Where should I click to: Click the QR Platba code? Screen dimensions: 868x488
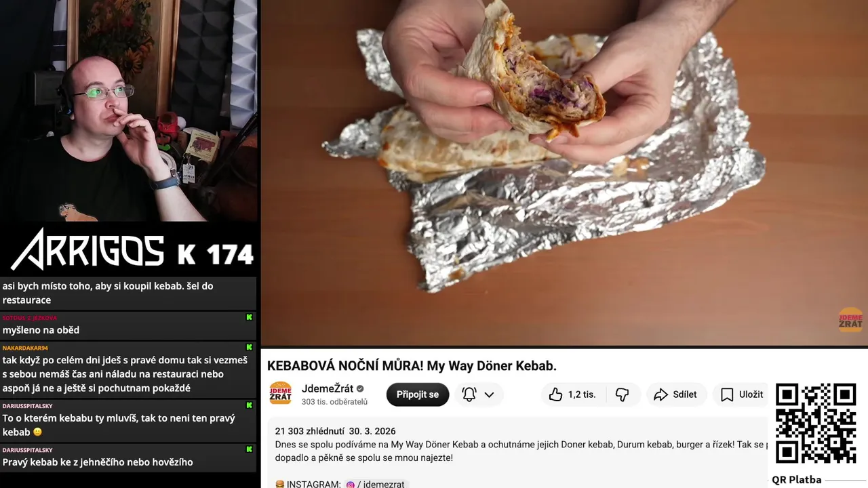[x=816, y=424]
